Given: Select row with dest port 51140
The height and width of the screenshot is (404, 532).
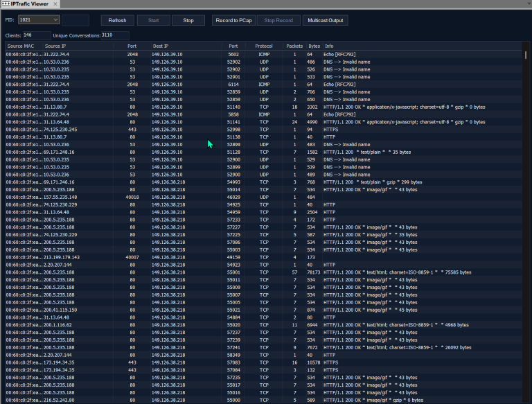Looking at the screenshot, I should pyautogui.click(x=263, y=107).
